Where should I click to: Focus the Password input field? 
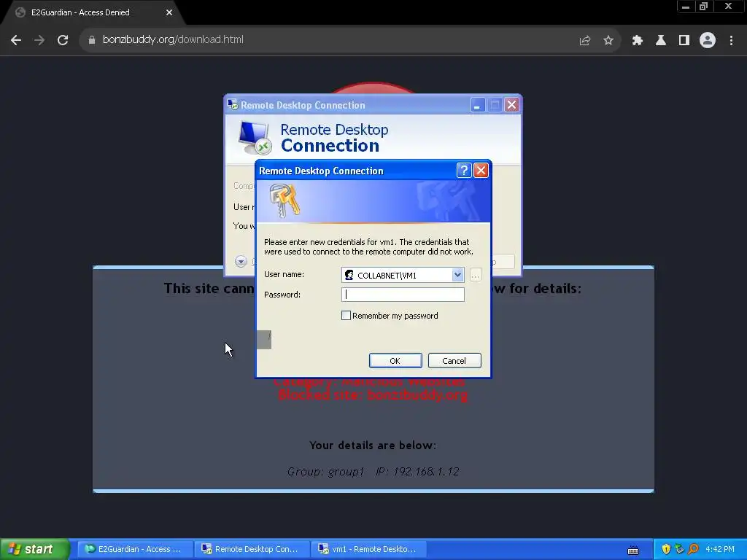(403, 295)
